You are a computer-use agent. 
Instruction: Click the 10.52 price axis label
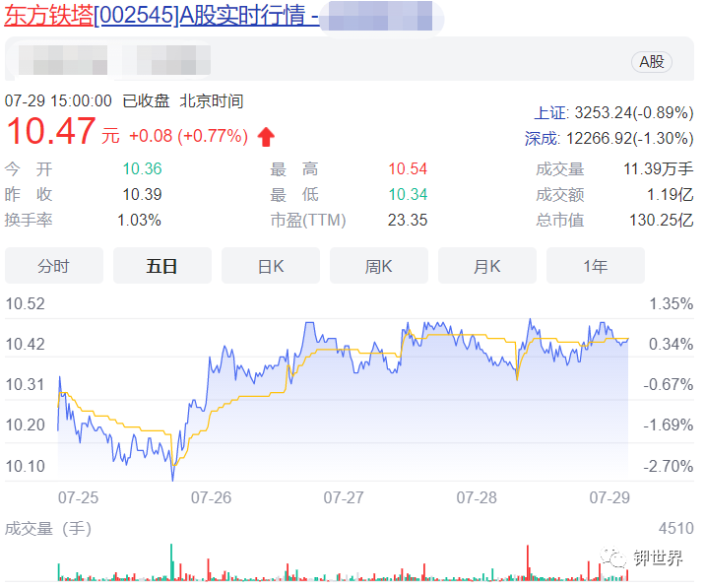click(x=25, y=303)
